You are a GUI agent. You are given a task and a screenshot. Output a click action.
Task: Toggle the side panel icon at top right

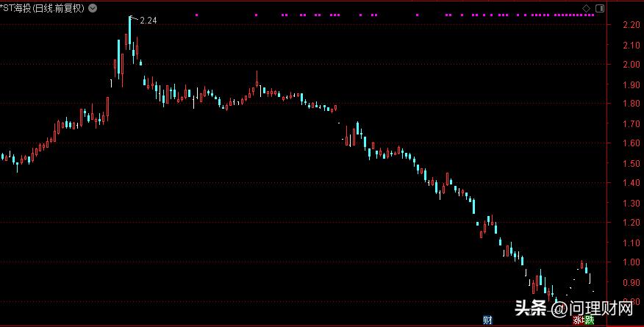point(600,8)
